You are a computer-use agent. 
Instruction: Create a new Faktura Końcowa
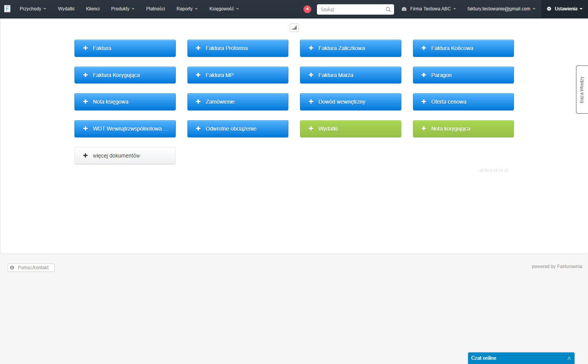coord(463,48)
